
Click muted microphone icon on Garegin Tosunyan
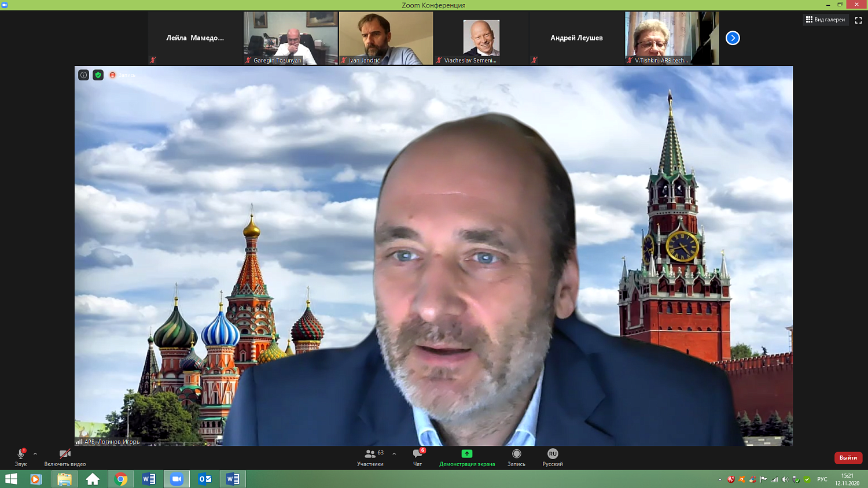248,60
